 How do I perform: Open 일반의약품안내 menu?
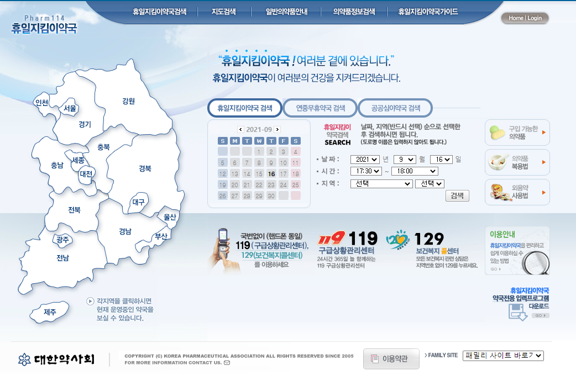pos(286,12)
